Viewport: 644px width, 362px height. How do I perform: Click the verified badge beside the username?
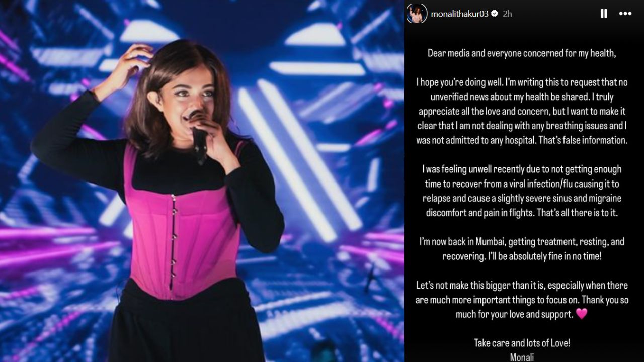[x=495, y=14]
